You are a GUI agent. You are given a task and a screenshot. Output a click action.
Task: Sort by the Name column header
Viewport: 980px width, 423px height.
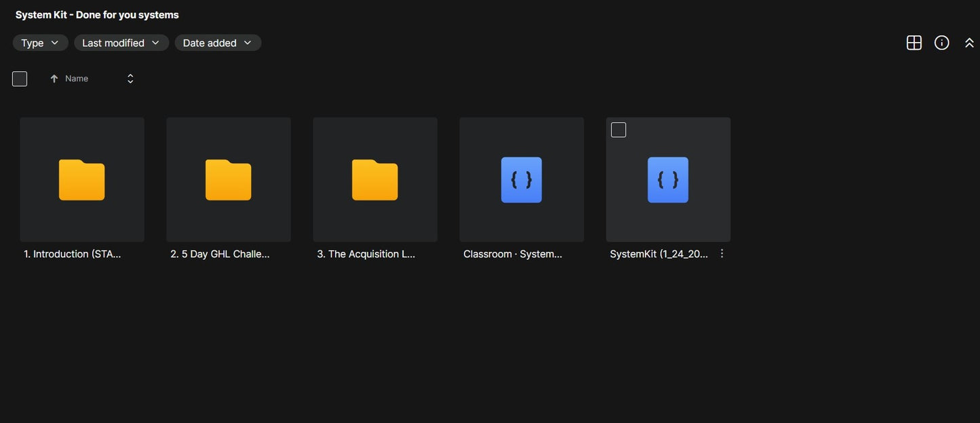click(77, 79)
